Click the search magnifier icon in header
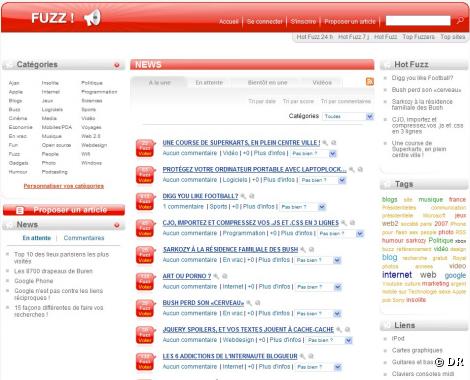This screenshot has width=470, height=380. click(x=460, y=21)
